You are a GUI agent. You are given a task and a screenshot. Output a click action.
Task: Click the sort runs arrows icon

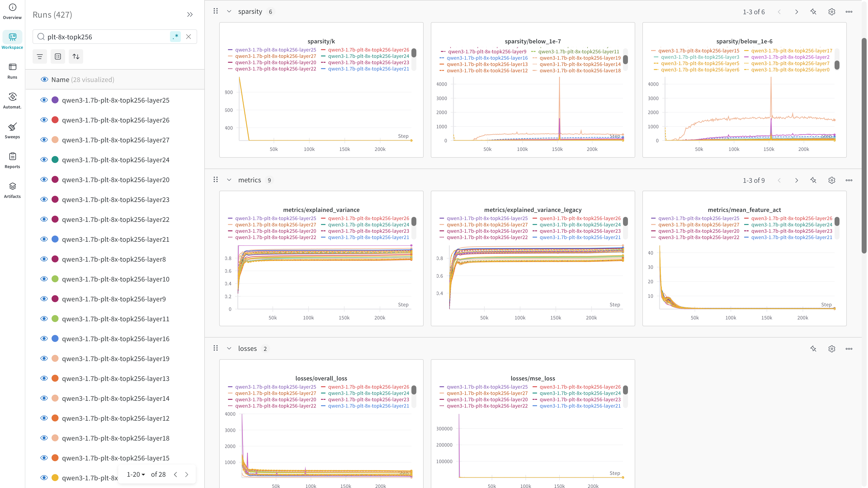click(76, 56)
